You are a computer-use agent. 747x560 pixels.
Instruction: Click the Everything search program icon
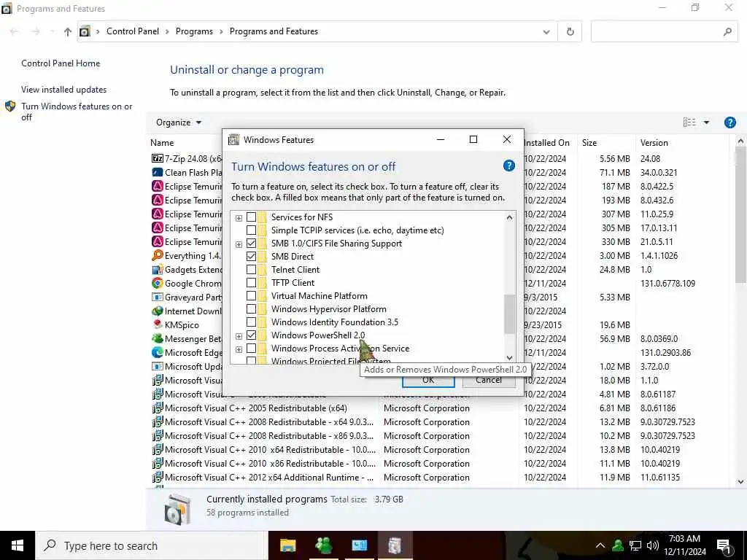158,256
